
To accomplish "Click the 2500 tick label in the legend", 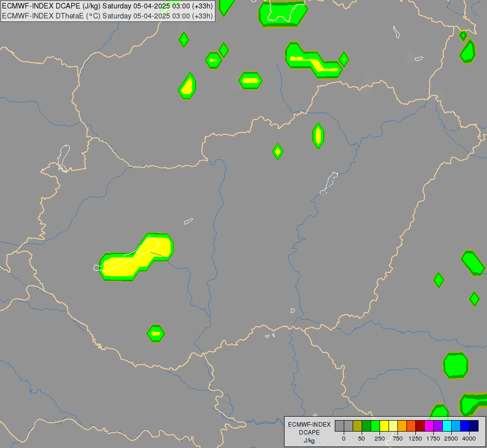I will click(451, 439).
